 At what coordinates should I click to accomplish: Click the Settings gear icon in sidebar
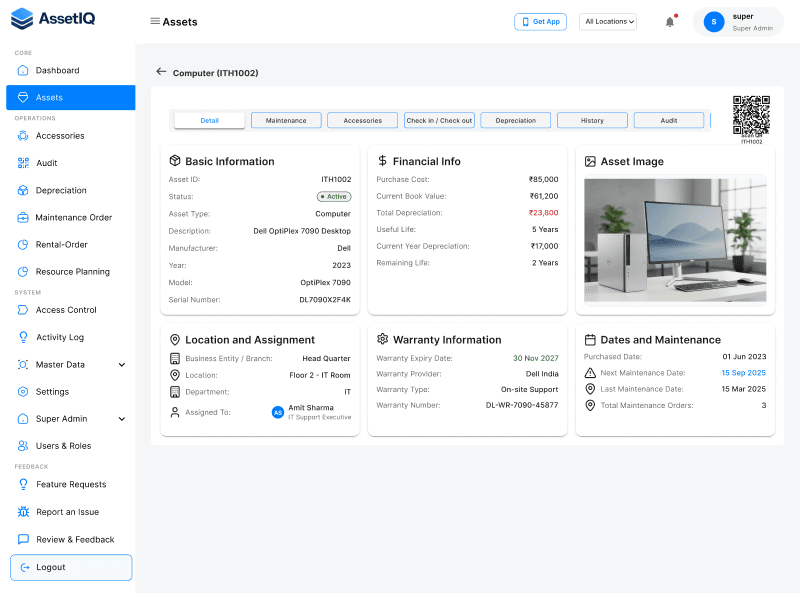tap(23, 392)
